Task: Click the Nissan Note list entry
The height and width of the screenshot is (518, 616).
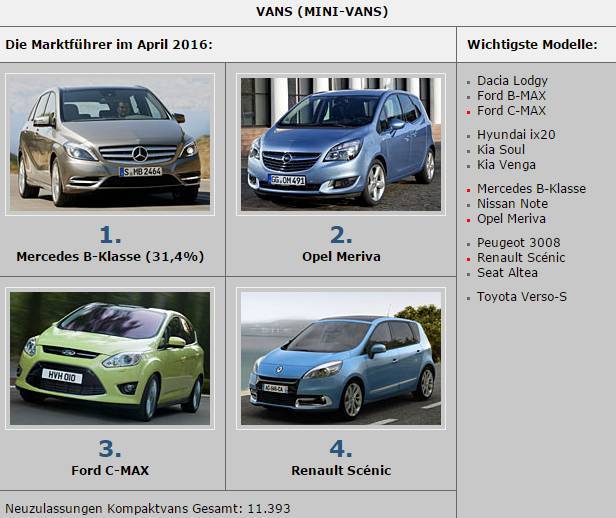Action: [x=512, y=203]
